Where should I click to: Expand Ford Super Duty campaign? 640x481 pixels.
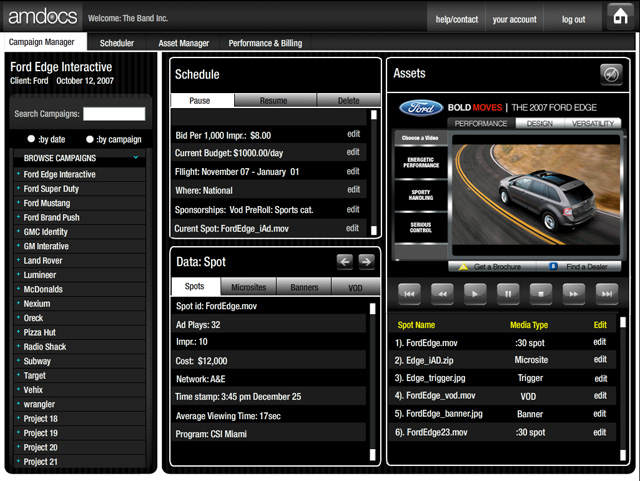19,188
